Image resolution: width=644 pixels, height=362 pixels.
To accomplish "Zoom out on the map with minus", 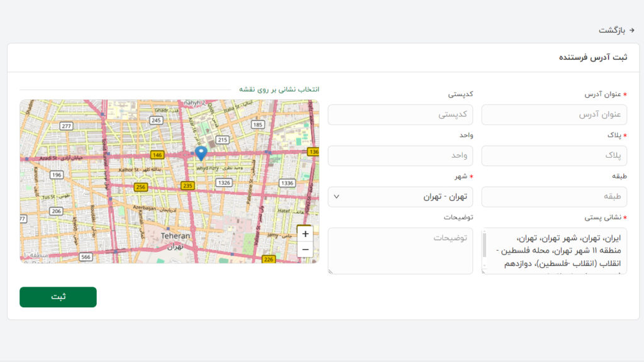I will coord(305,250).
